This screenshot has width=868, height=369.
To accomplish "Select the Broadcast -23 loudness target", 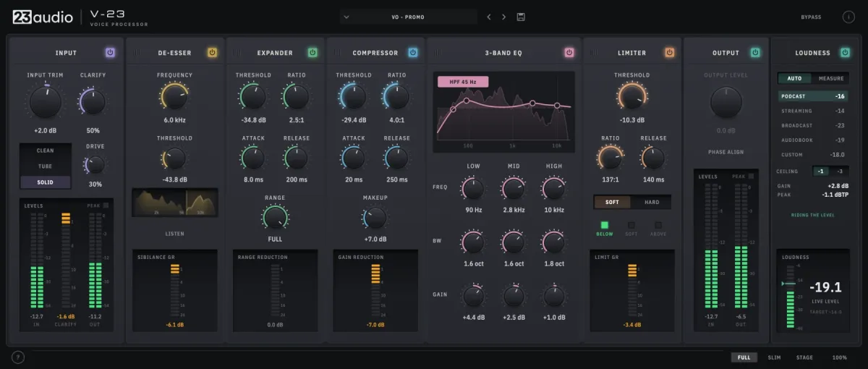I will point(813,125).
